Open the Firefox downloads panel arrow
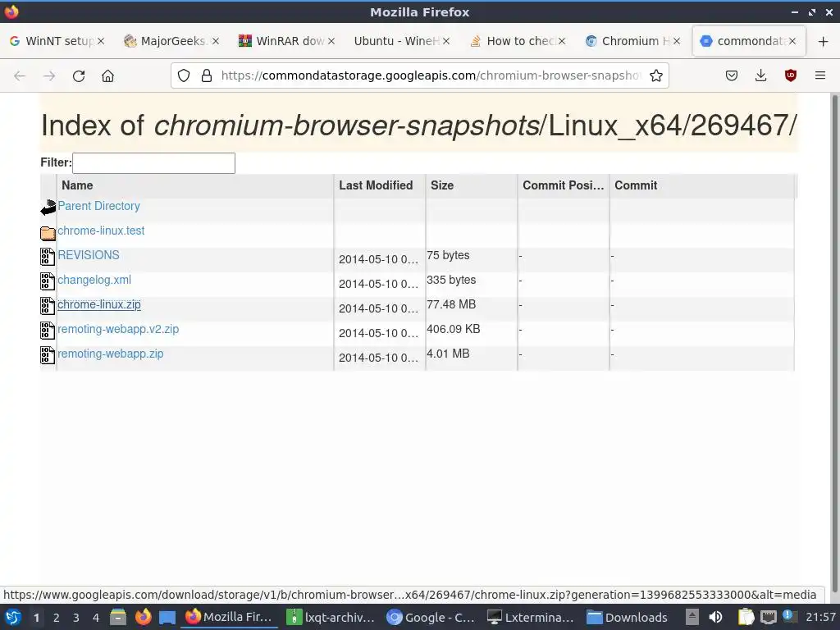The width and height of the screenshot is (840, 630). pyautogui.click(x=760, y=75)
